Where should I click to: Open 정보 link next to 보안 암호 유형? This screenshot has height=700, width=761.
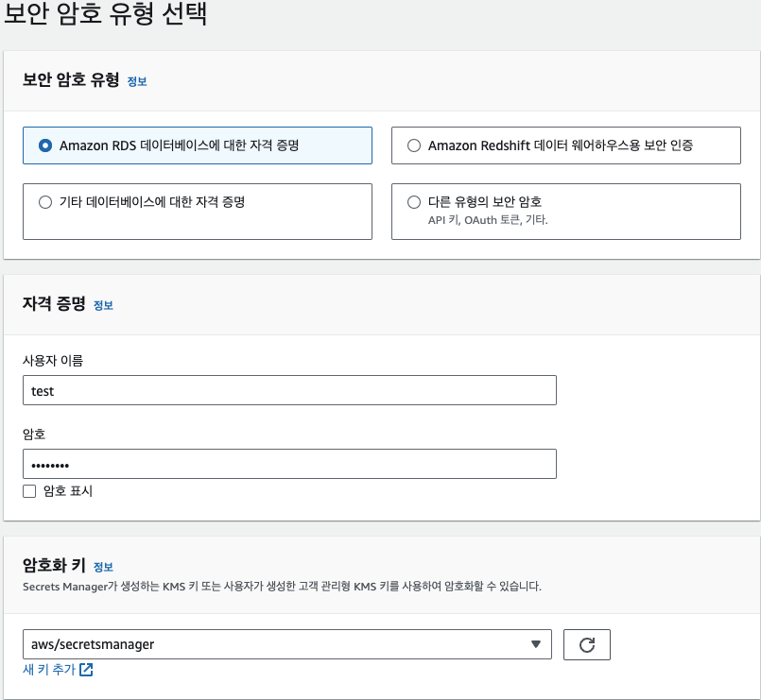tap(137, 81)
